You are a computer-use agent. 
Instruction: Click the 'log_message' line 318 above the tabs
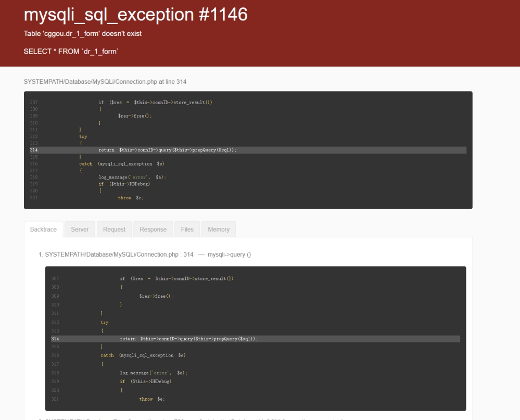pyautogui.click(x=132, y=177)
